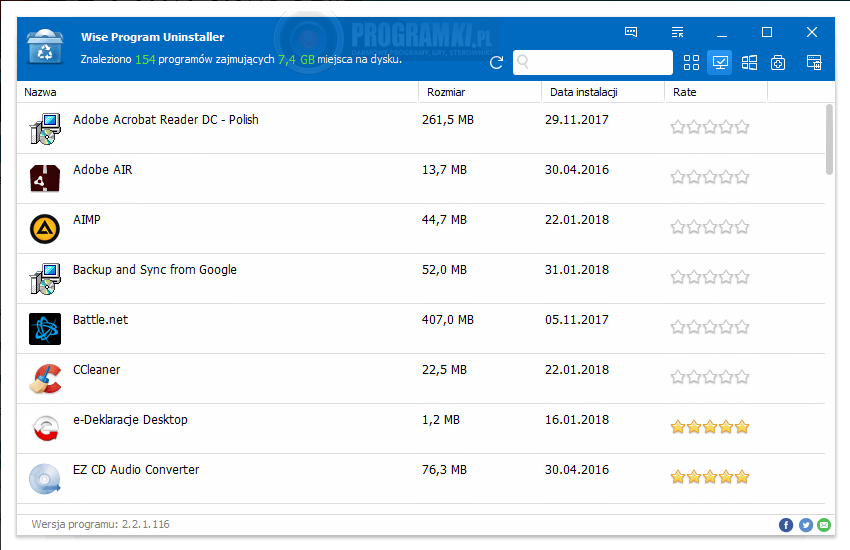Sort by Rozmiar column header
Image resolution: width=850 pixels, height=550 pixels.
coord(480,92)
